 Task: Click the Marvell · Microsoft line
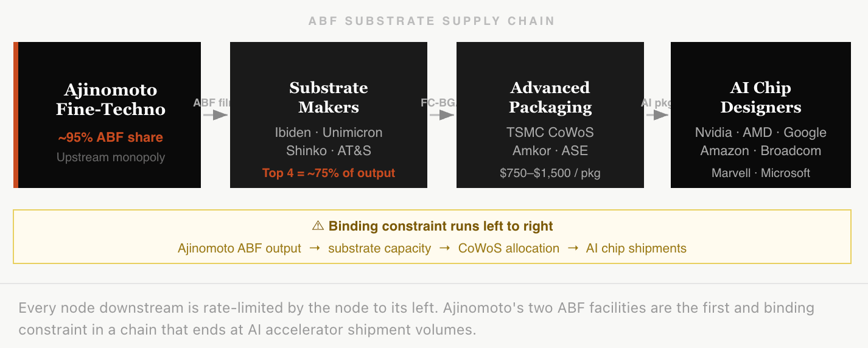click(761, 173)
